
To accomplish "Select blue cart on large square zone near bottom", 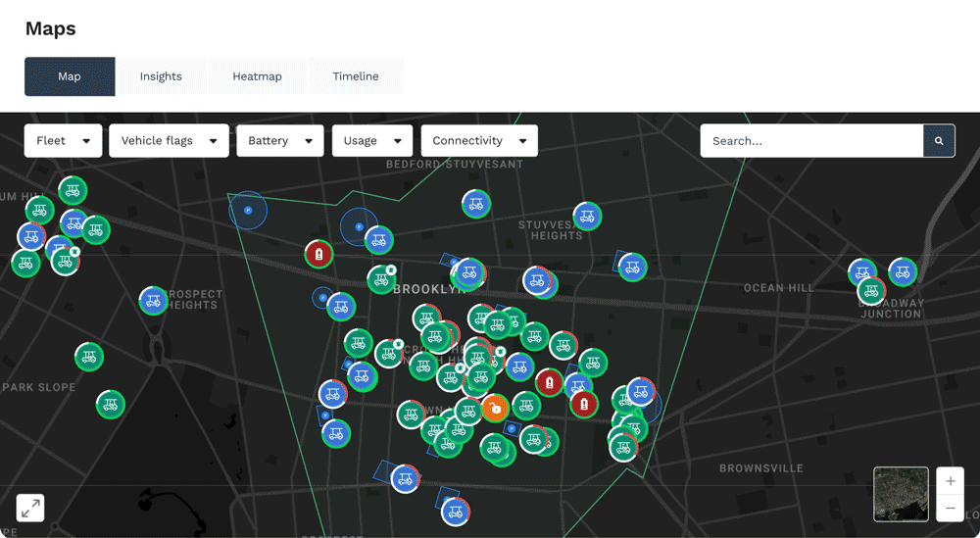I will [x=405, y=478].
